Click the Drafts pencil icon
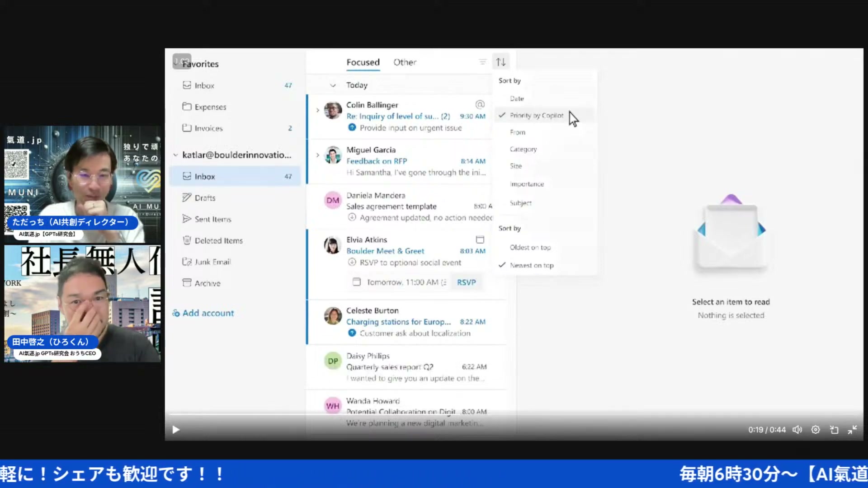Image resolution: width=868 pixels, height=488 pixels. pos(187,197)
